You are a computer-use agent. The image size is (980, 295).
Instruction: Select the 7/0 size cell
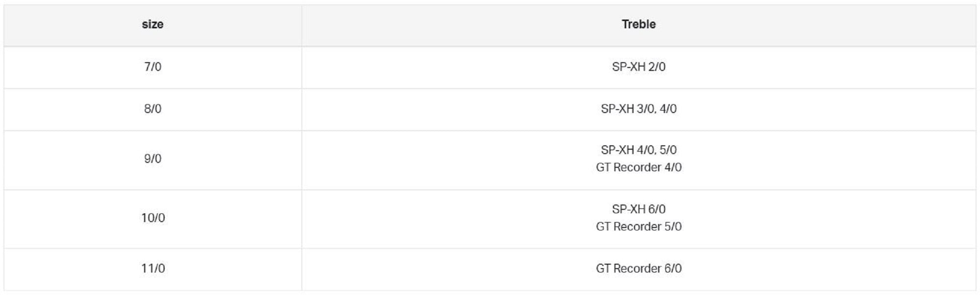click(x=152, y=67)
